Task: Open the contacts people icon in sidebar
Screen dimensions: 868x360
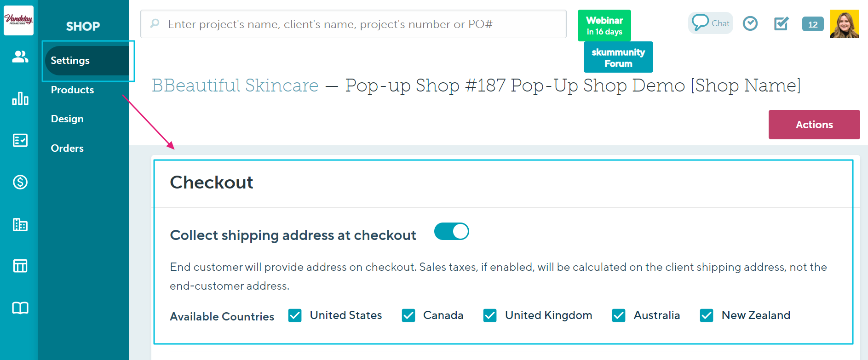Action: tap(20, 57)
